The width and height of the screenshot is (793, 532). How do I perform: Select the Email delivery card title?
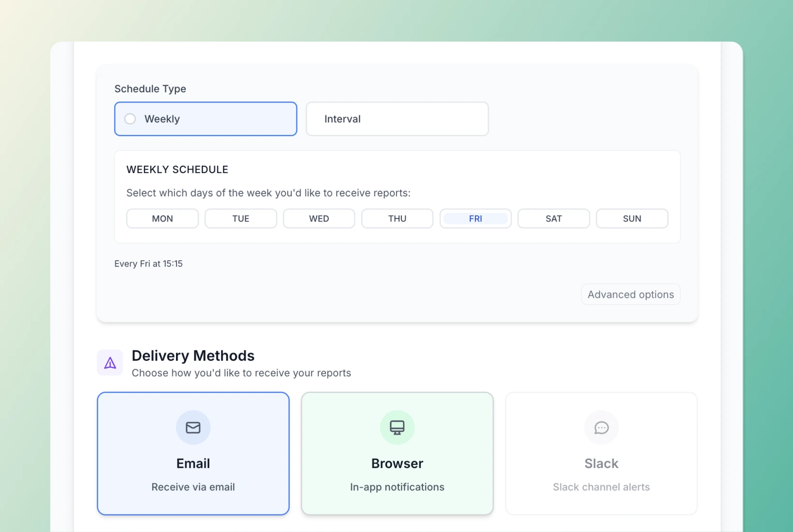(x=193, y=463)
